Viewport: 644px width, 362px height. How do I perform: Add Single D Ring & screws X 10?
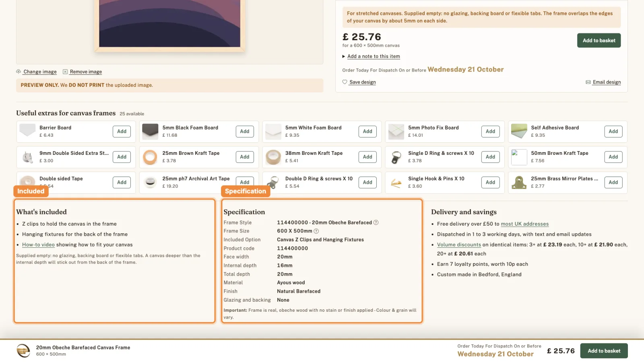pos(490,157)
